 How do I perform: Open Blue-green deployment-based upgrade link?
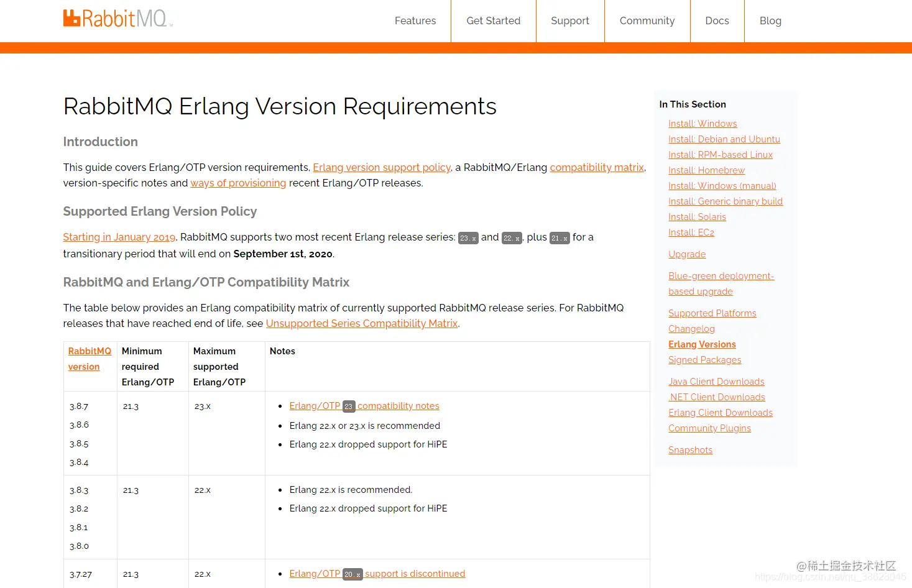(721, 283)
